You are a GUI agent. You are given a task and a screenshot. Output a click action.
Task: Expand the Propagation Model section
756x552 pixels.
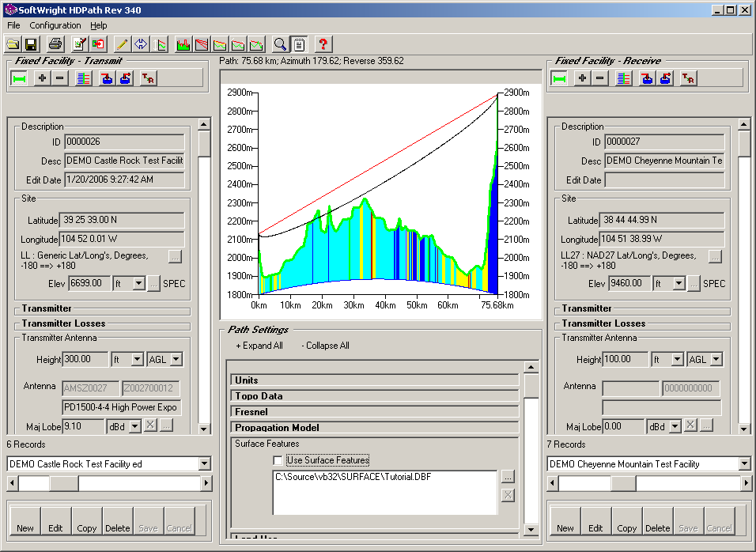click(x=375, y=428)
